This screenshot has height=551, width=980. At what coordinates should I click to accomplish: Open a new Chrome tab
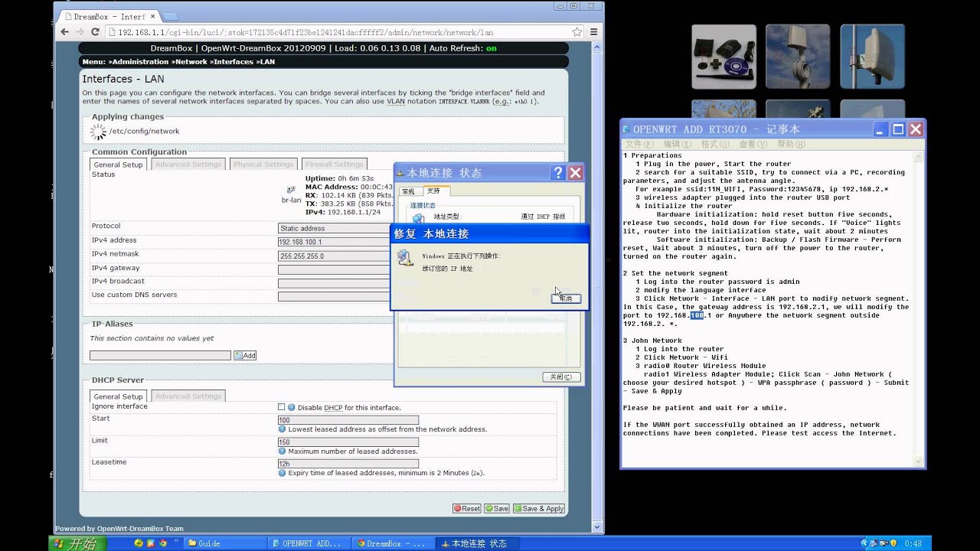tap(170, 16)
